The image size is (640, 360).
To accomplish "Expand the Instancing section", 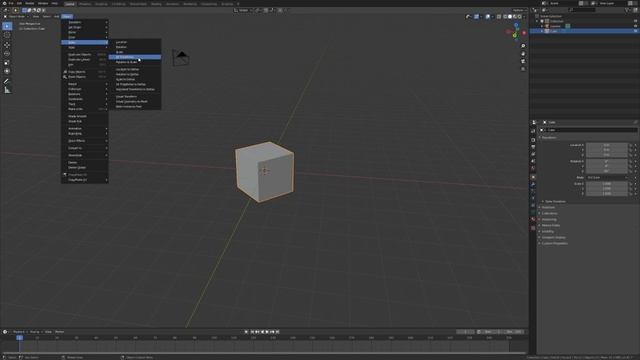I will pos(549,220).
